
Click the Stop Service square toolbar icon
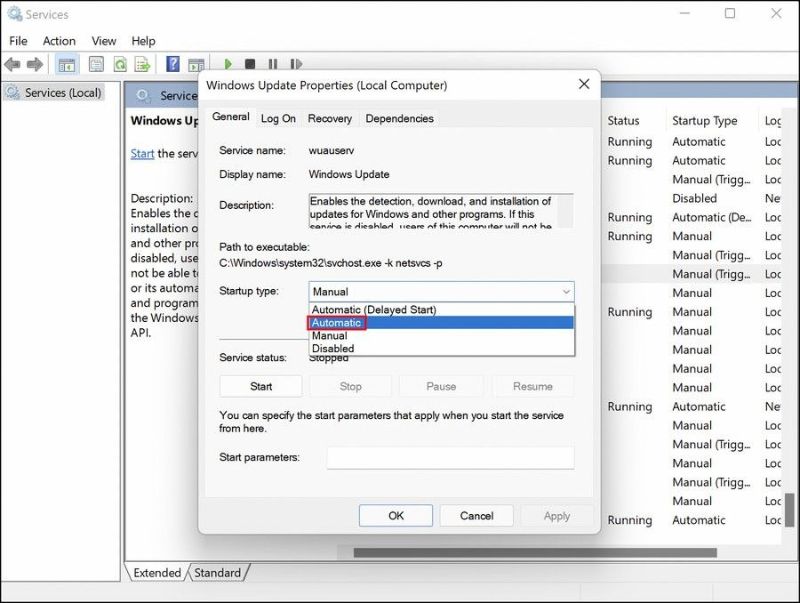click(250, 65)
